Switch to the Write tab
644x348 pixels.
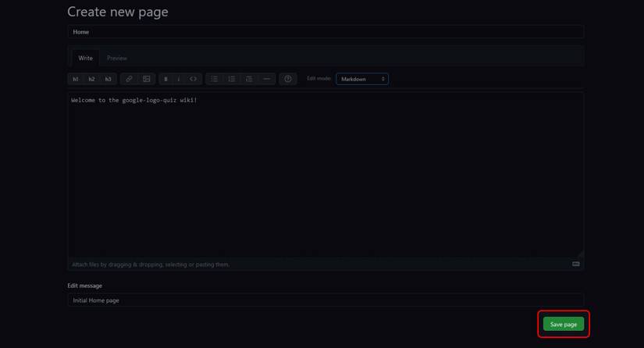(x=85, y=59)
